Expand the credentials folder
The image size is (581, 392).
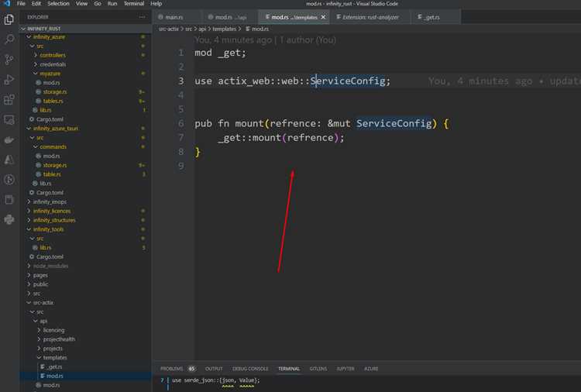click(x=36, y=64)
